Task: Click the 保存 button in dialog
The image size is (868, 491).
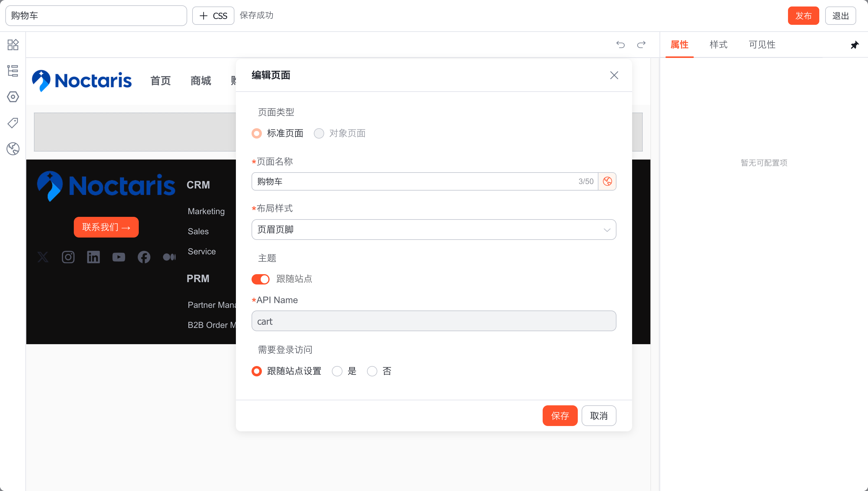Action: (x=560, y=416)
